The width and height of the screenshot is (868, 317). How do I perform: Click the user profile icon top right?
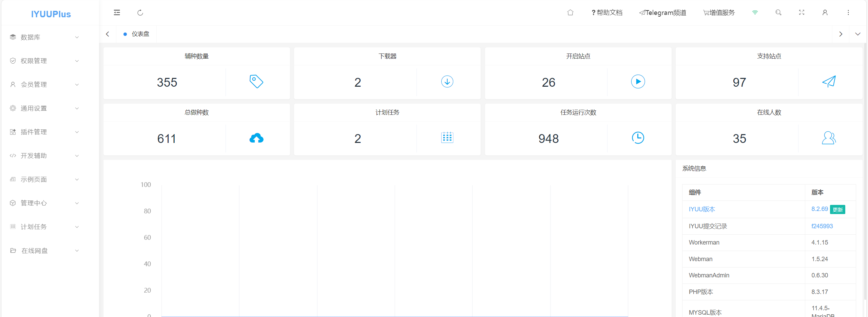(x=825, y=13)
